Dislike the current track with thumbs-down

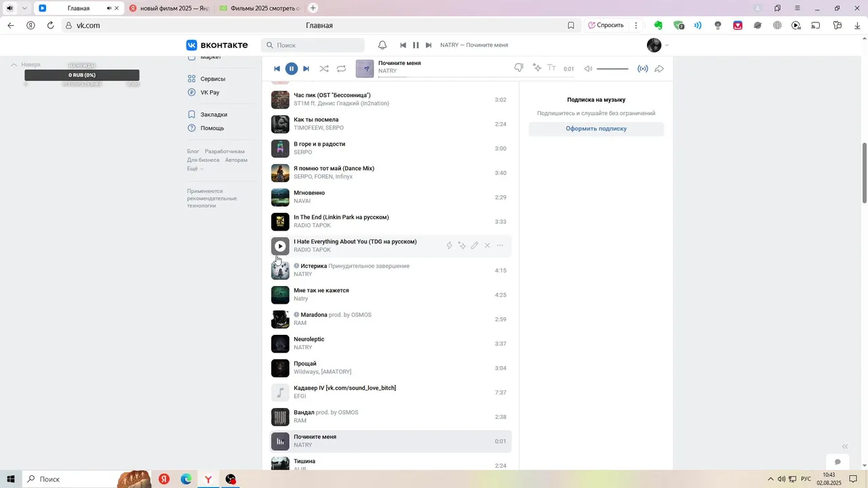tap(519, 68)
